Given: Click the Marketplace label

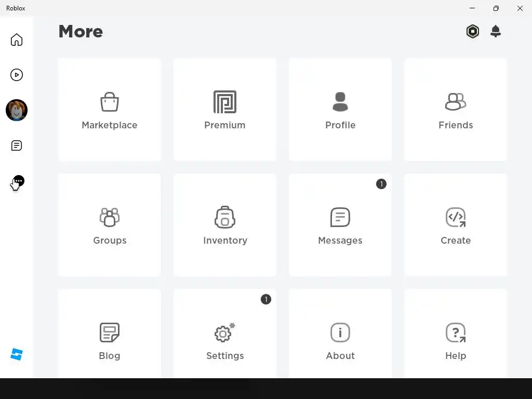Looking at the screenshot, I should pyautogui.click(x=110, y=125).
